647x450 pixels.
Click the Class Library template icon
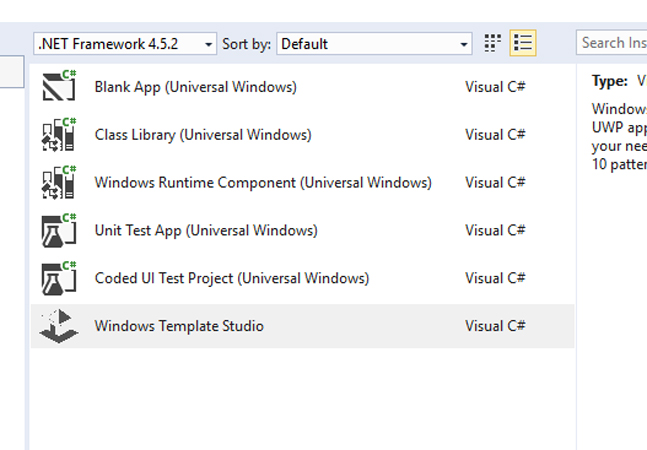pos(59,135)
